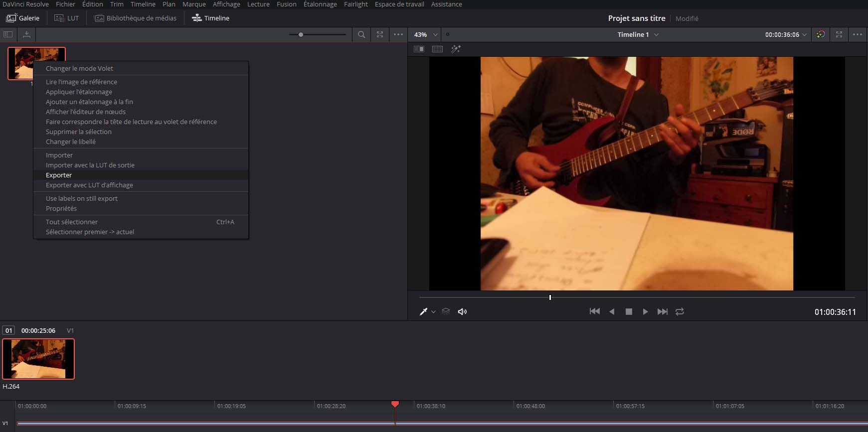Select the H.264 clip thumbnail 01
868x432 pixels.
[x=38, y=359]
